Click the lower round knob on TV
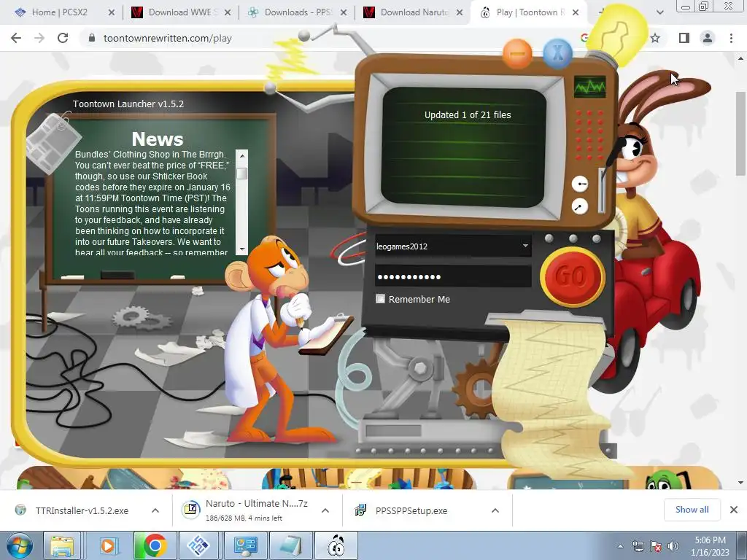747x560 pixels. (580, 206)
